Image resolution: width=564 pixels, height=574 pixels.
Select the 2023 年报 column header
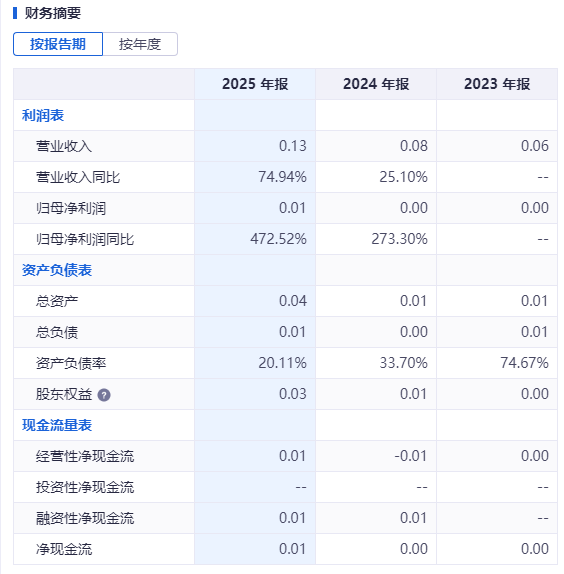(497, 84)
